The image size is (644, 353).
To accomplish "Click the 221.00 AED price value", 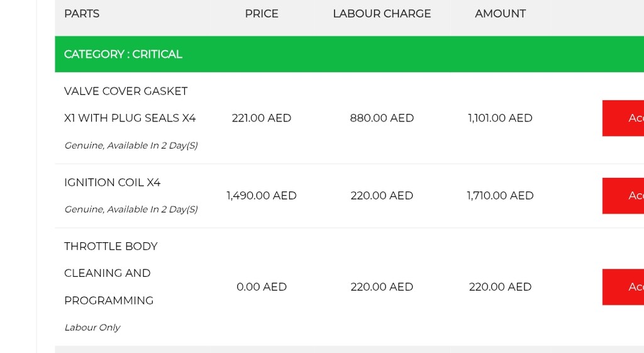I will 262,118.
